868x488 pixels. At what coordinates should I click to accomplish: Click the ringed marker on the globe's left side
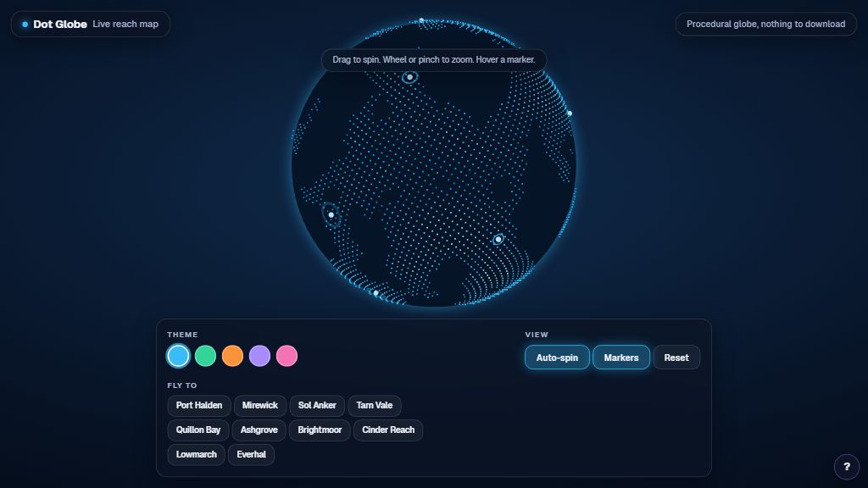pyautogui.click(x=331, y=214)
